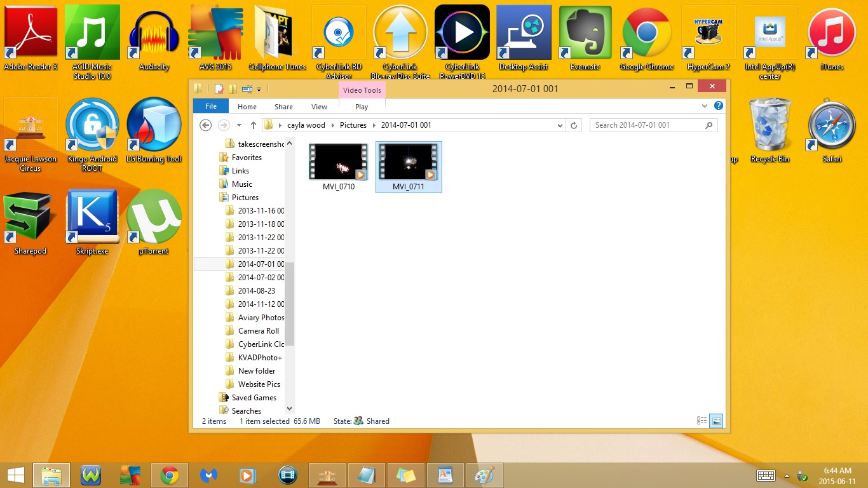Select the Sharepod desktop icon
The width and height of the screenshot is (868, 488).
pyautogui.click(x=31, y=222)
